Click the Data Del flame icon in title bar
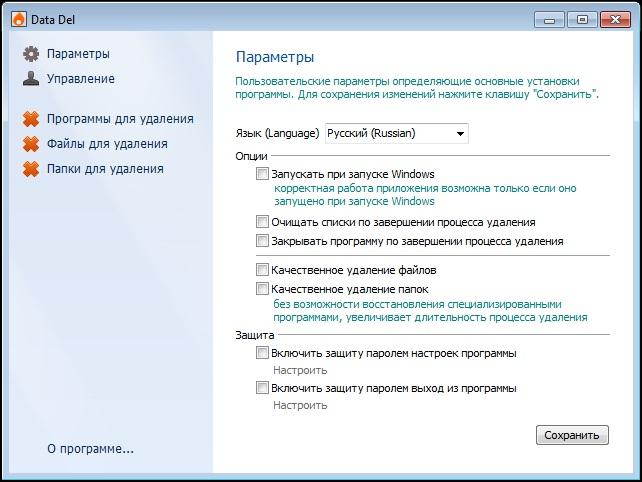The width and height of the screenshot is (642, 482). click(x=19, y=19)
